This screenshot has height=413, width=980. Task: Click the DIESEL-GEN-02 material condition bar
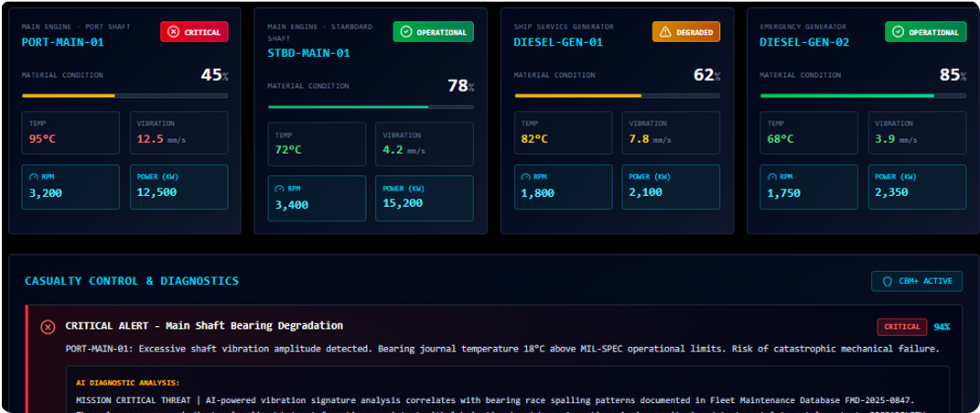(x=863, y=95)
